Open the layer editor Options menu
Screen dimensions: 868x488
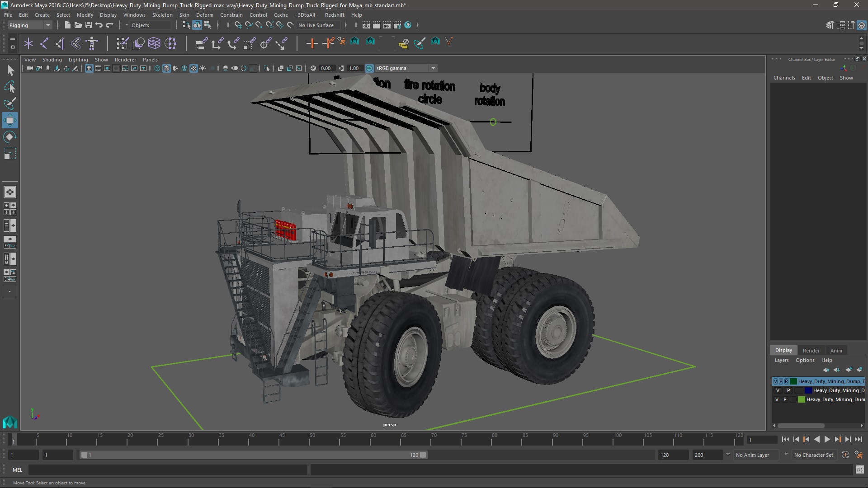pos(805,360)
